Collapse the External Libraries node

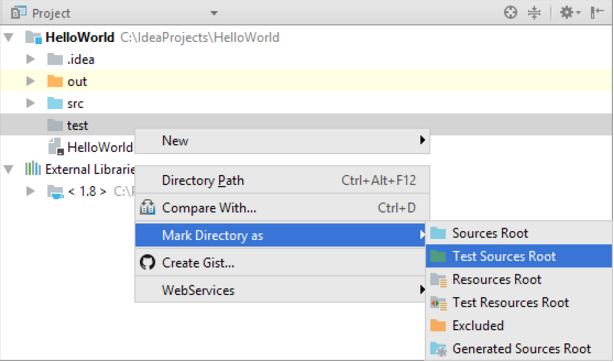tap(9, 169)
